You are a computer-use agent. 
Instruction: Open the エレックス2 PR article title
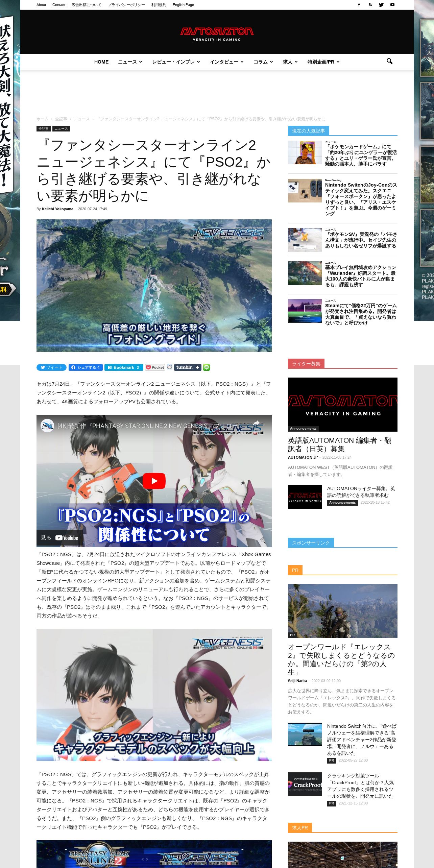pos(341,659)
